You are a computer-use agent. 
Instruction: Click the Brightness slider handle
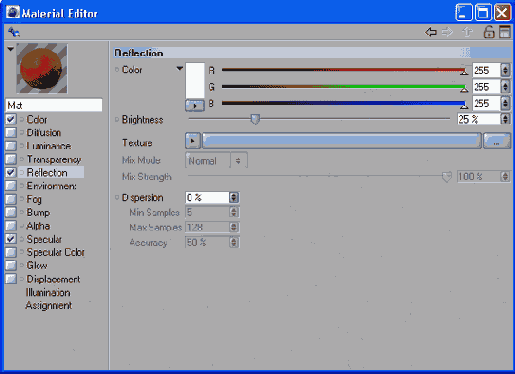tap(255, 119)
